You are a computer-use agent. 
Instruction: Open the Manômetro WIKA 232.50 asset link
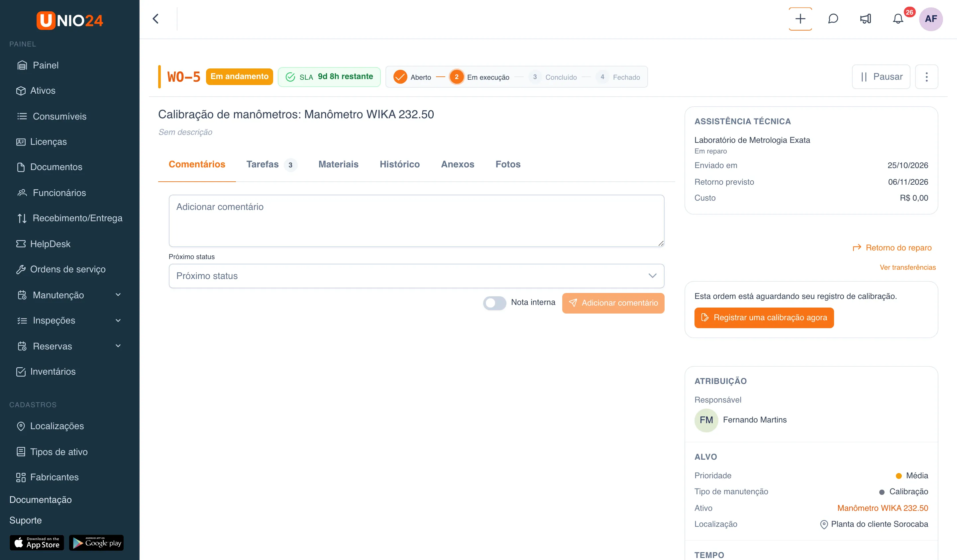coord(882,508)
